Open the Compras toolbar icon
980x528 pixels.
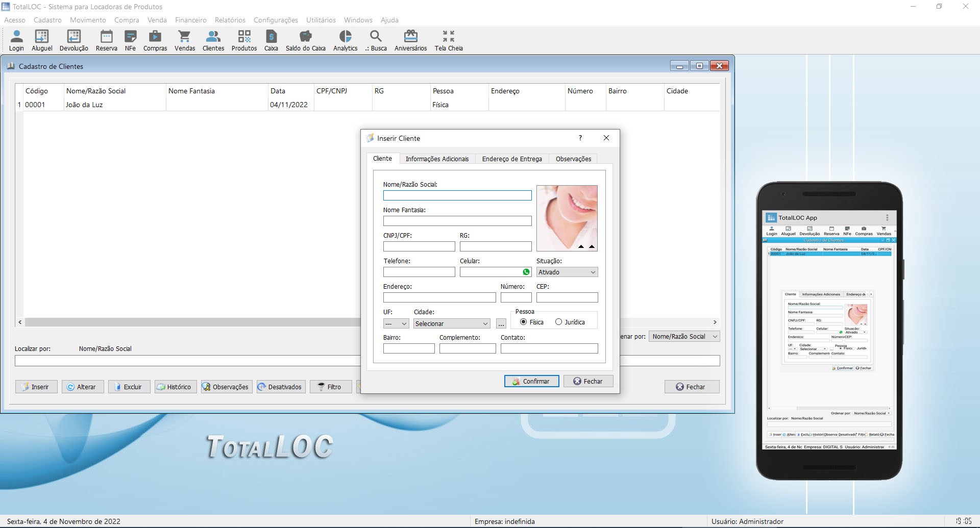pyautogui.click(x=155, y=40)
